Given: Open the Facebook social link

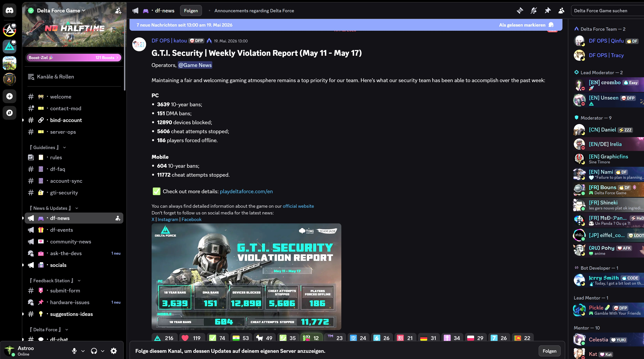Looking at the screenshot, I should tap(191, 219).
